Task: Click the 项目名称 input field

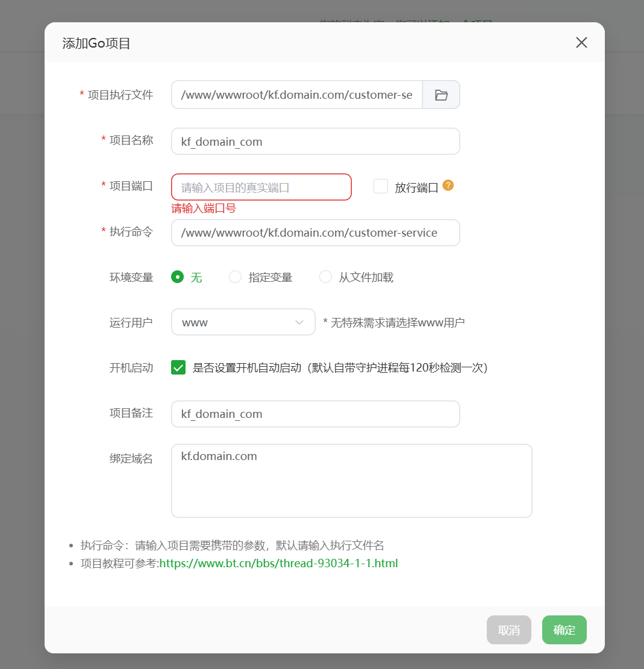Action: point(315,142)
